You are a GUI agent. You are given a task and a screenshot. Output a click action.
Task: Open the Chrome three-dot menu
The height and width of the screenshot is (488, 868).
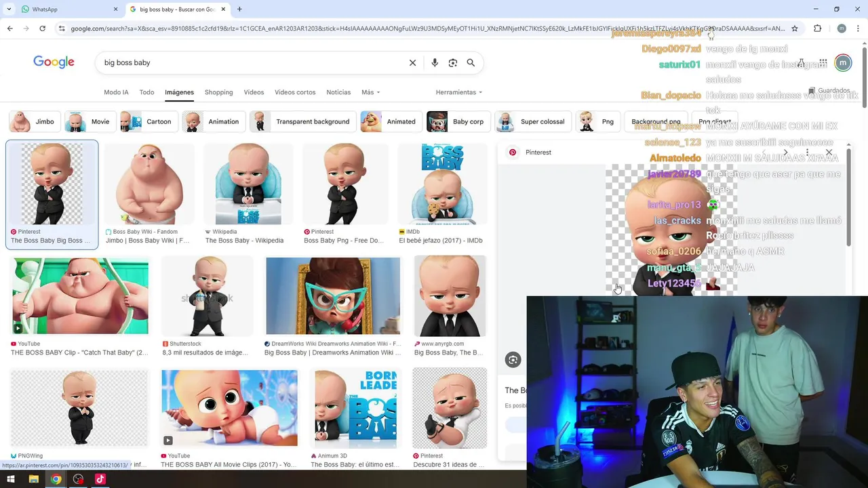pyautogui.click(x=859, y=28)
